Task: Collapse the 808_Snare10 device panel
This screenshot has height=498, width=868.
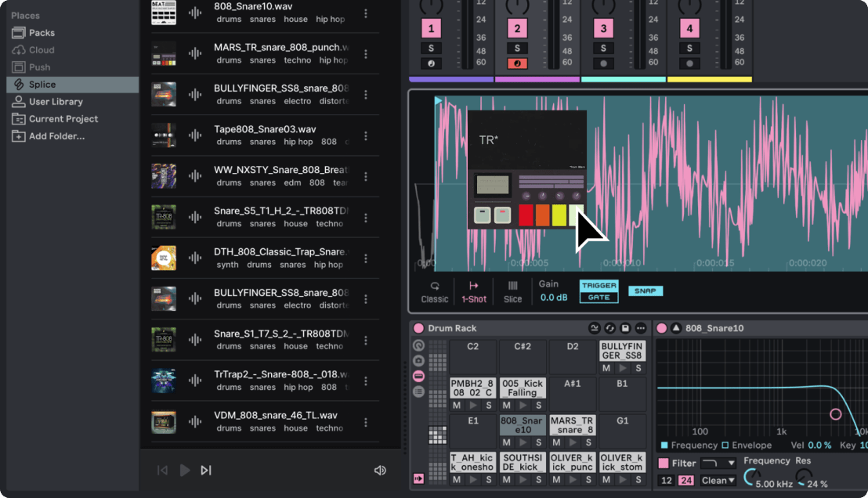Action: click(675, 328)
